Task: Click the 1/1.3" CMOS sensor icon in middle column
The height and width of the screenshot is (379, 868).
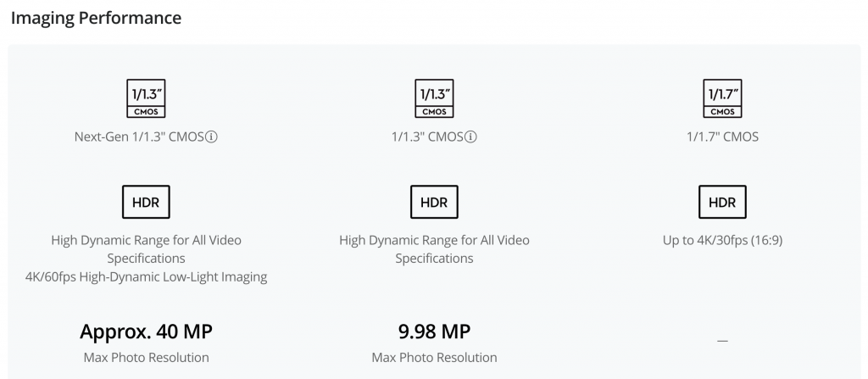Action: click(434, 98)
